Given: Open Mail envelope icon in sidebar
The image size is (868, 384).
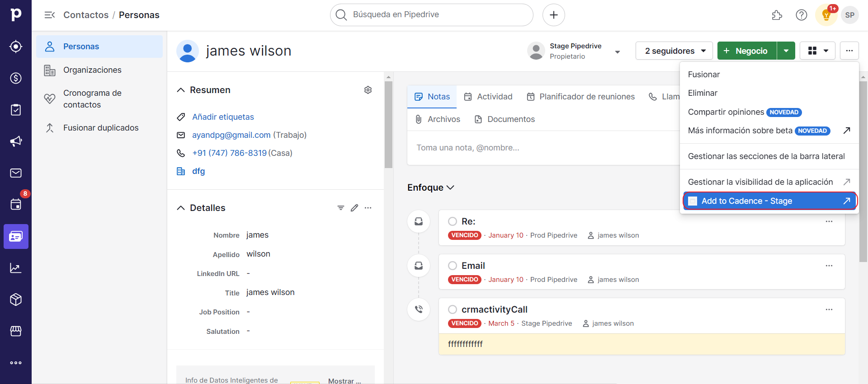Looking at the screenshot, I should point(16,173).
